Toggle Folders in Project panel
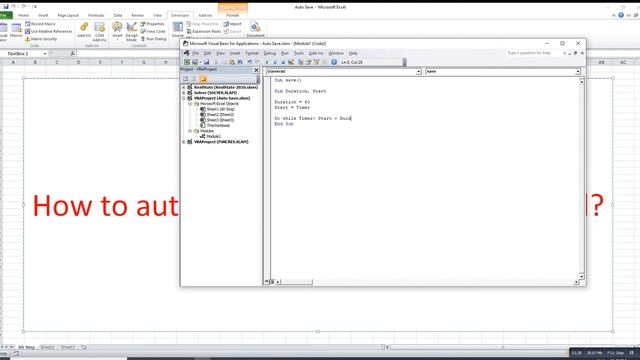Screen dimensions: 640x360 (203, 79)
